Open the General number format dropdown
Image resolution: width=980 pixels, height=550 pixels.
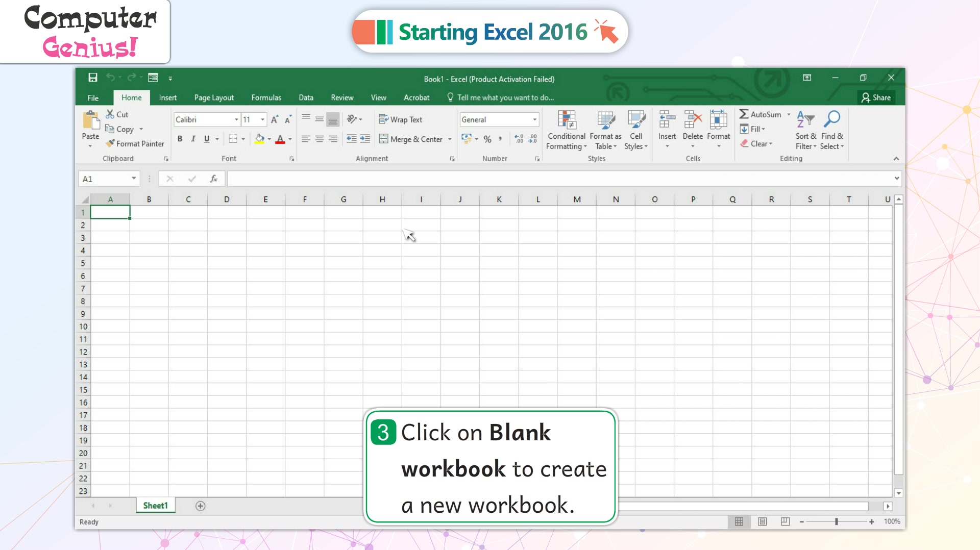[x=534, y=119]
